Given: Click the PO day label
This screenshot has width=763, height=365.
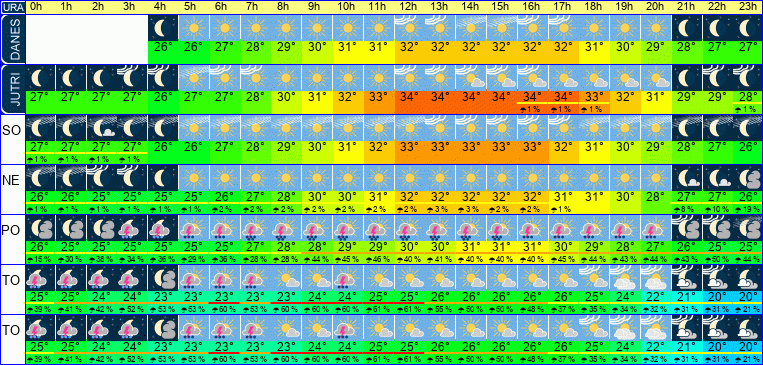Looking at the screenshot, I should pos(12,231).
